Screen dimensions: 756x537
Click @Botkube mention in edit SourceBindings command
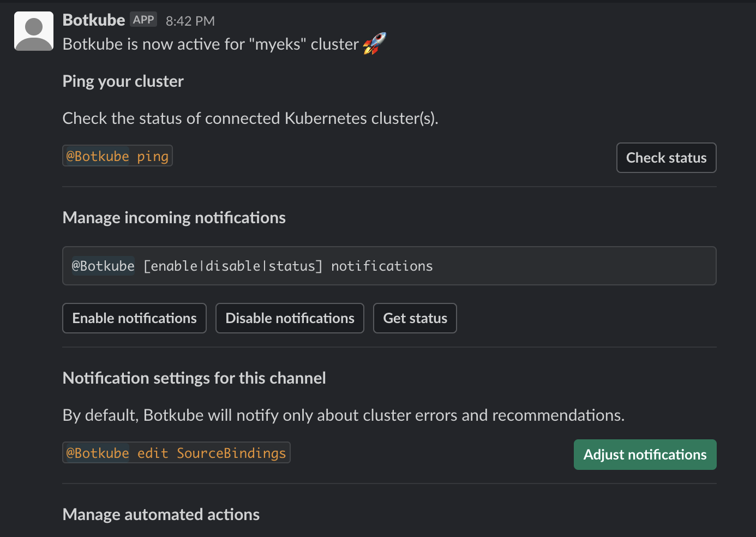click(98, 454)
